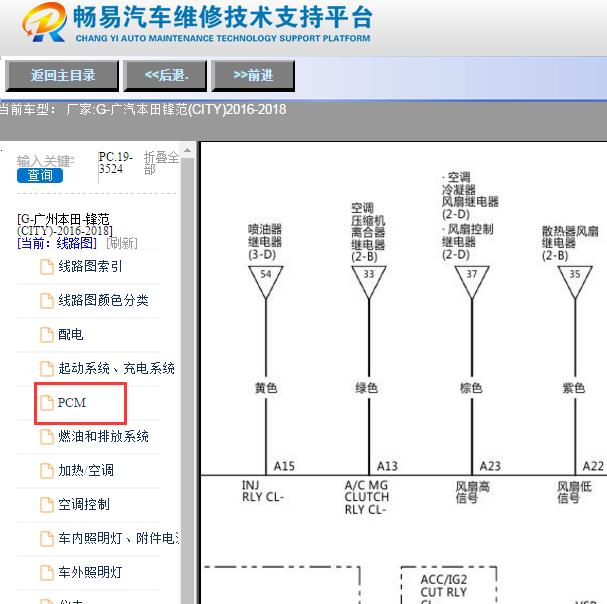Click the INJ RLY CL- signal text
Viewport: 607px width, 604px height.
pyautogui.click(x=263, y=491)
